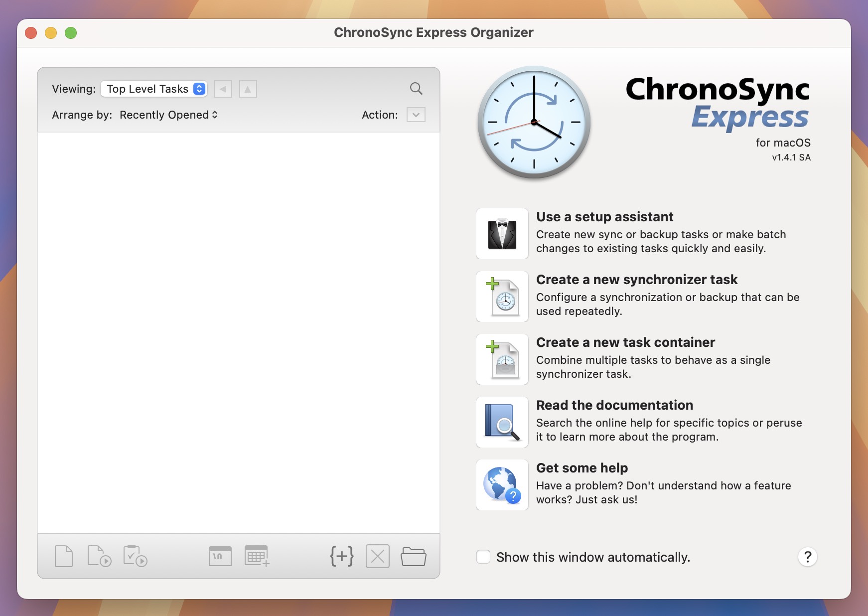The image size is (868, 616).
Task: Open the log window icon
Action: click(x=220, y=556)
